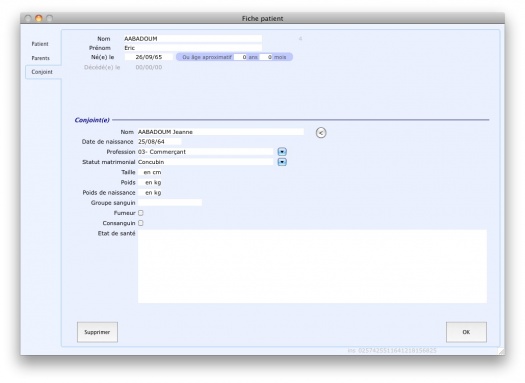Click the Taille en cm field

tap(151, 172)
